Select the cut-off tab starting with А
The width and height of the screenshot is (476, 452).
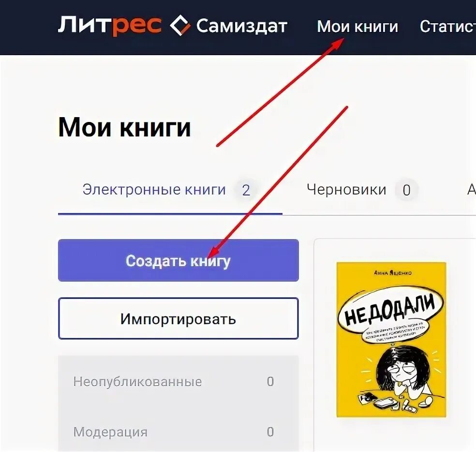click(x=471, y=190)
